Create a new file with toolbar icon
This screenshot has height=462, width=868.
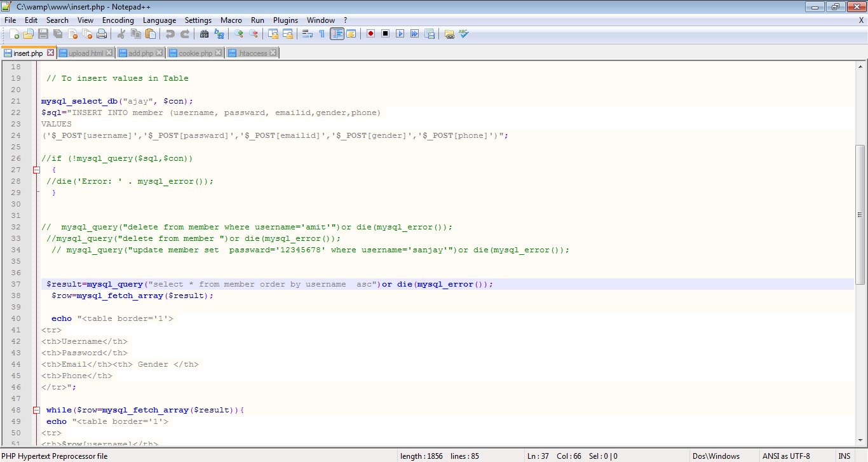[15, 34]
